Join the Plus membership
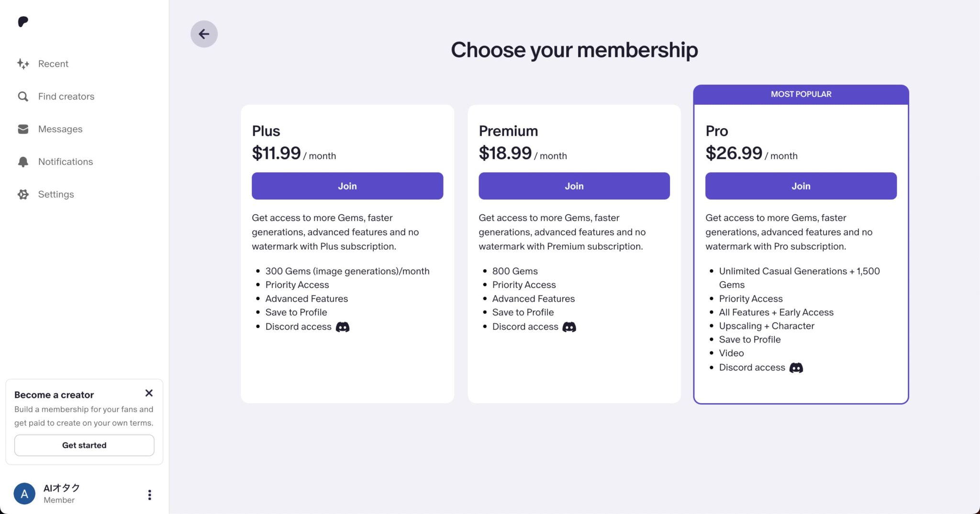 tap(347, 186)
